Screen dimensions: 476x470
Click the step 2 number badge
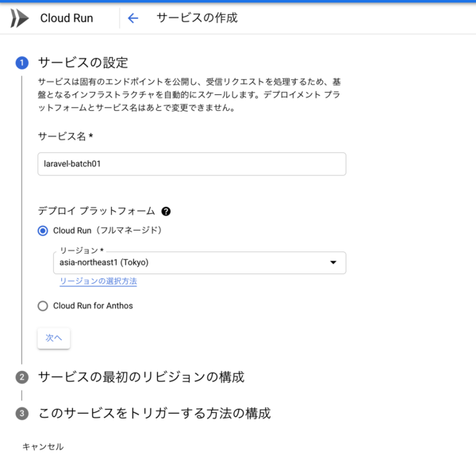click(x=22, y=377)
